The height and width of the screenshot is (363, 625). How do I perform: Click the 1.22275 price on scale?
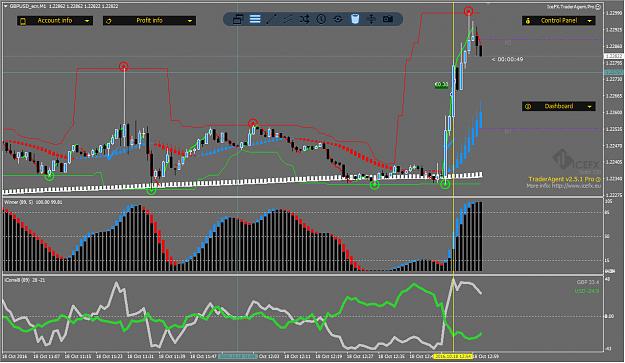click(x=614, y=195)
